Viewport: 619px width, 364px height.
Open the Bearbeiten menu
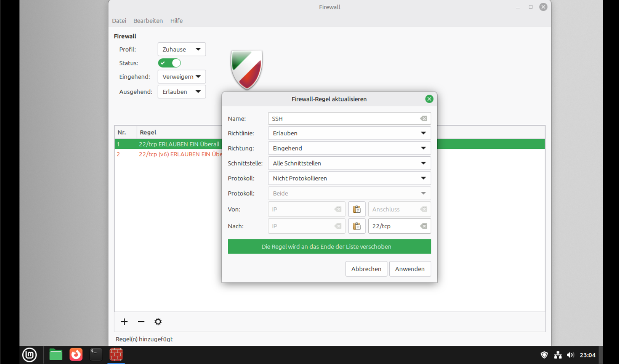point(148,21)
